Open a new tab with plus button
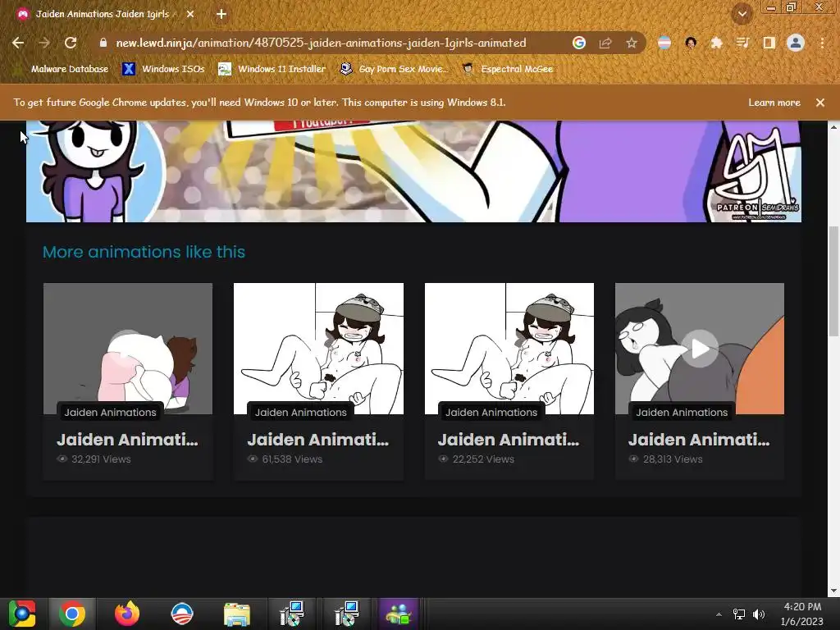Image resolution: width=840 pixels, height=630 pixels. click(221, 15)
